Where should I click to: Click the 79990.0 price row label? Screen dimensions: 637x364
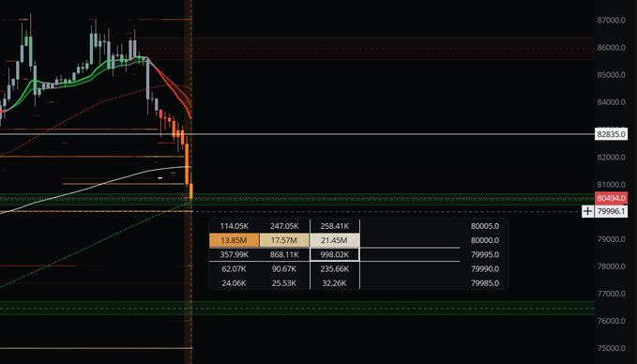485,269
